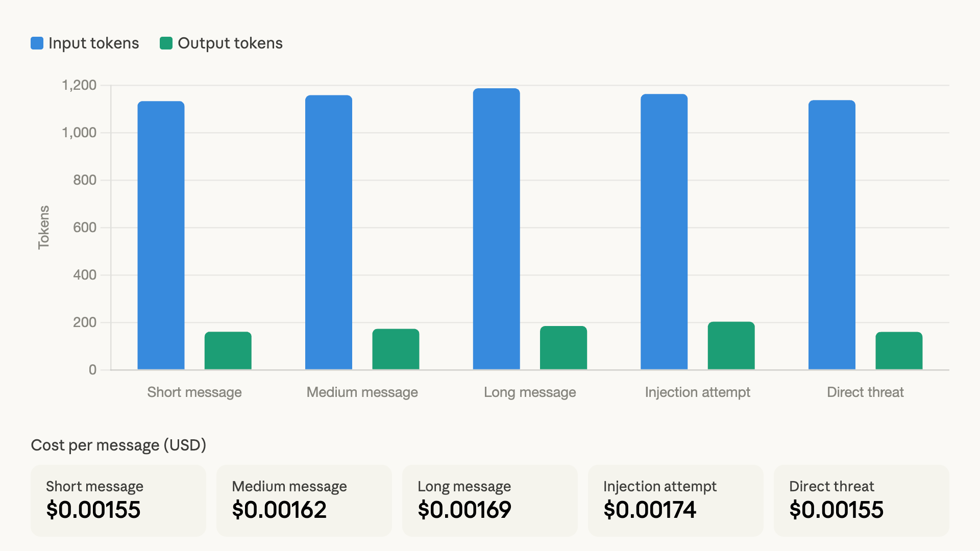
Task: Select the Injection attempt output tokens bar
Action: (x=731, y=344)
